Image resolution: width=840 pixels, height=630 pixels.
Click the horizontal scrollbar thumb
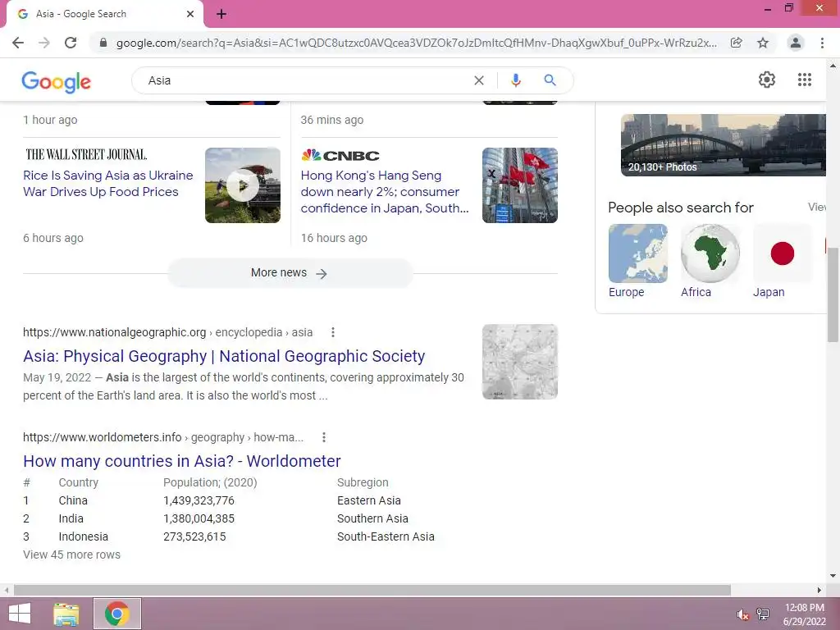pos(372,591)
